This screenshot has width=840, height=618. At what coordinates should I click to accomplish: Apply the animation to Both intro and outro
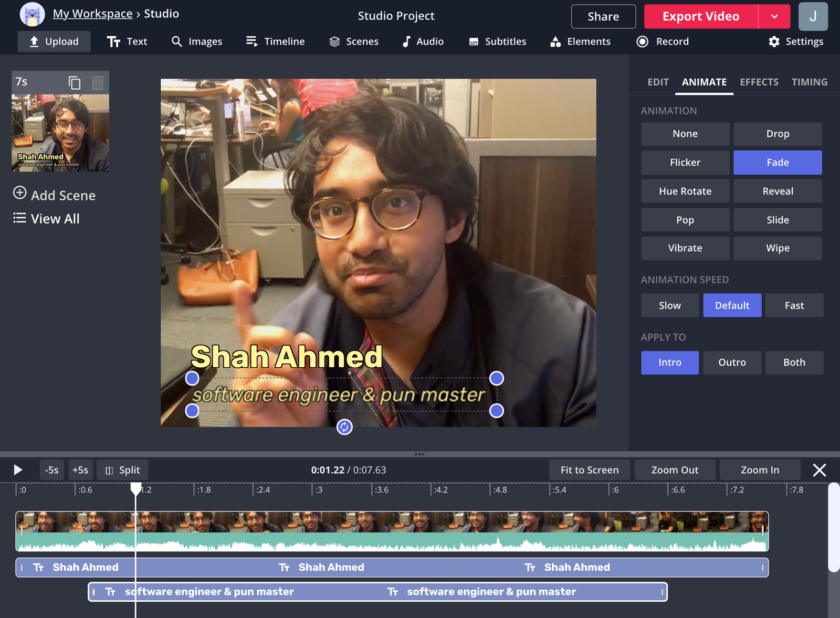pos(794,362)
